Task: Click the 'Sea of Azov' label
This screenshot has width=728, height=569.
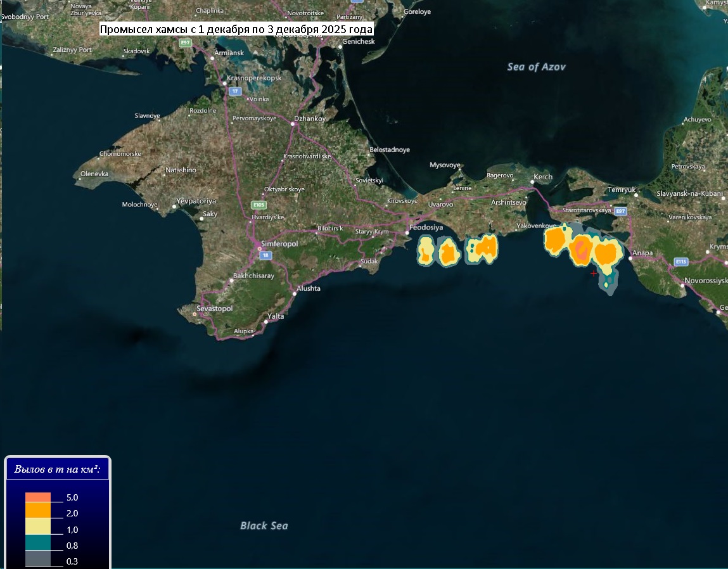Action: (536, 67)
